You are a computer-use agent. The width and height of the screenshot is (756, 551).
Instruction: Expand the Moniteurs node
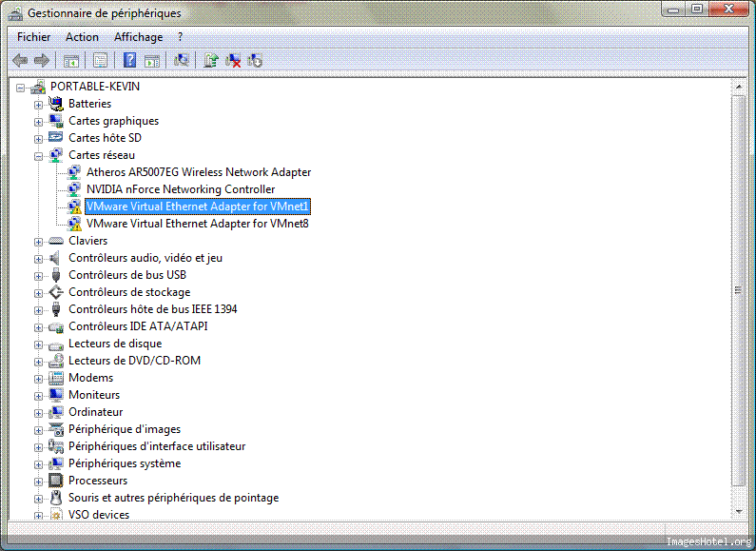38,396
